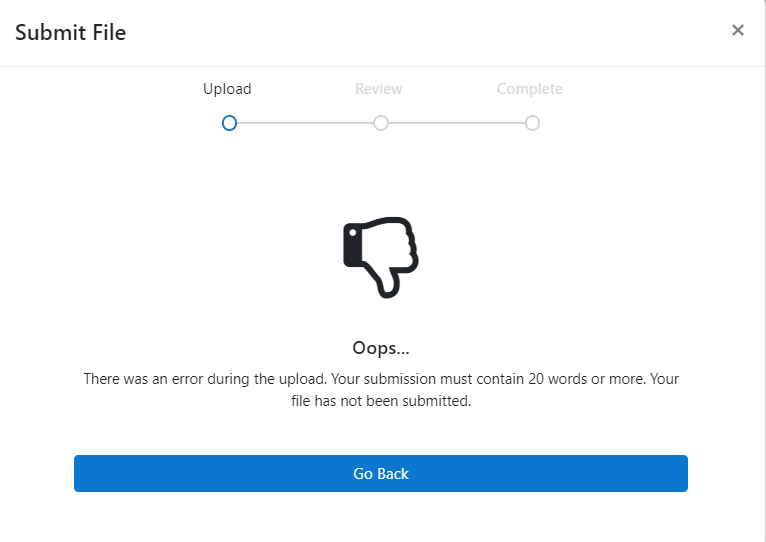766x542 pixels.
Task: Click the Oops... heading
Action: (x=381, y=348)
